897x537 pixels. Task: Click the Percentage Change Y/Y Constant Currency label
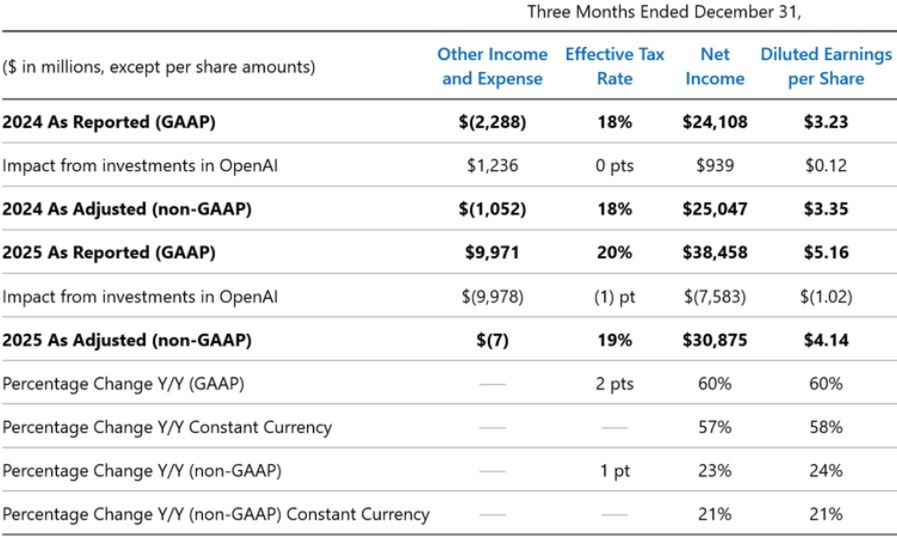(x=167, y=427)
